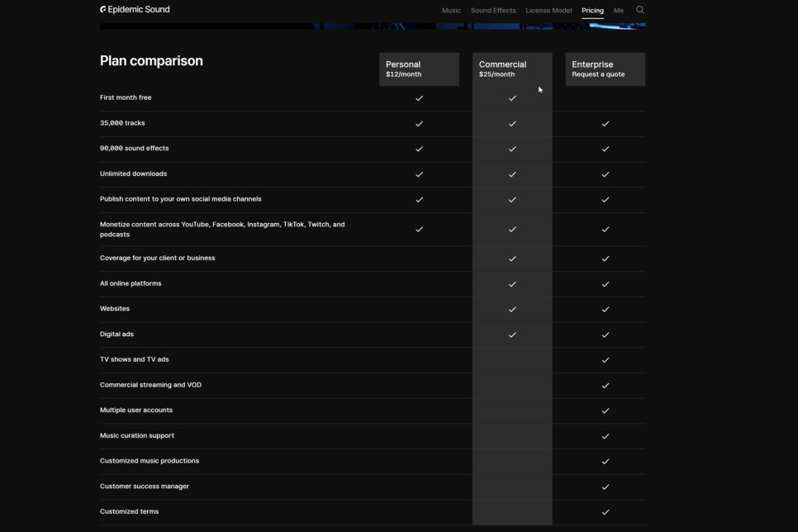Go to Sound Effects page
The height and width of the screenshot is (532, 798).
tap(492, 10)
